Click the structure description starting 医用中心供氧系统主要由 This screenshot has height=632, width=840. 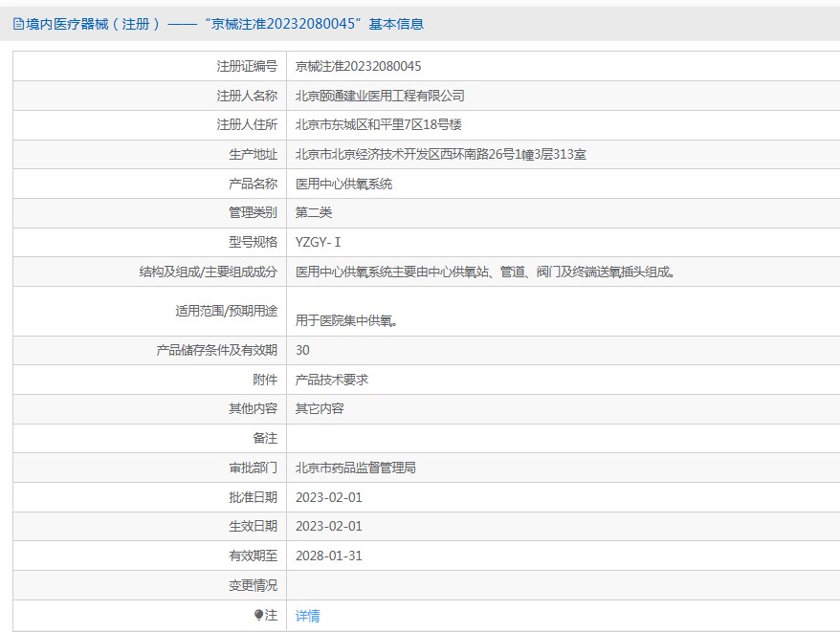click(485, 272)
